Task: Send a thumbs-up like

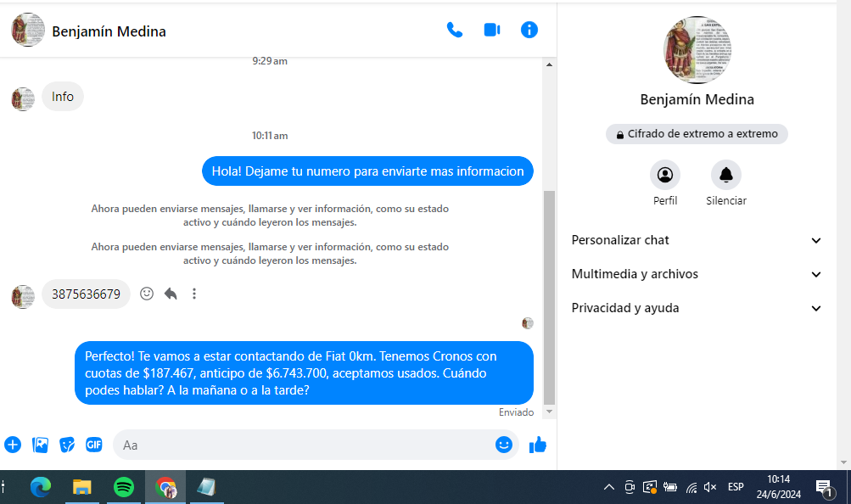Action: 538,445
